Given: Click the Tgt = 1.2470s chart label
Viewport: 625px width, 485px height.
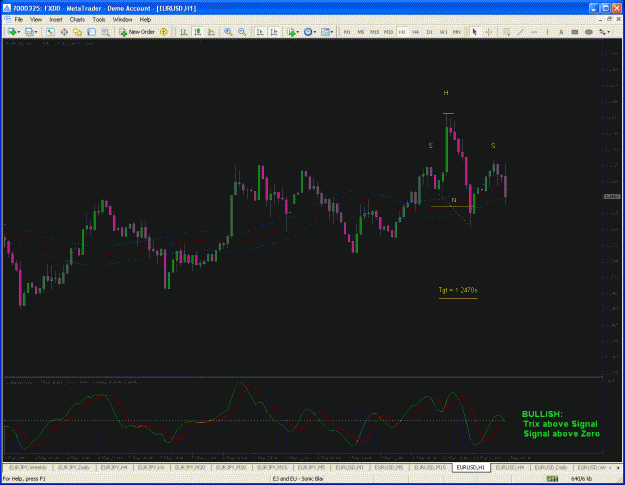Looking at the screenshot, I should [458, 290].
